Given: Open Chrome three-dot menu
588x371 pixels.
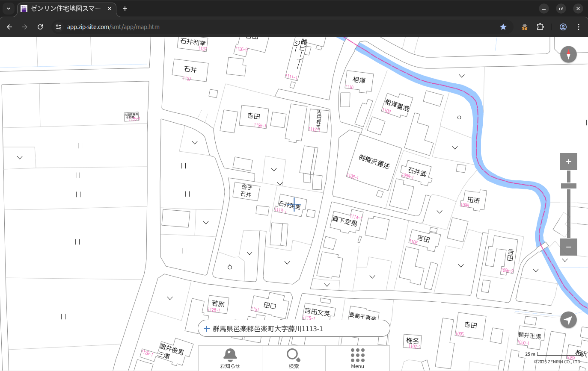Looking at the screenshot, I should point(579,27).
